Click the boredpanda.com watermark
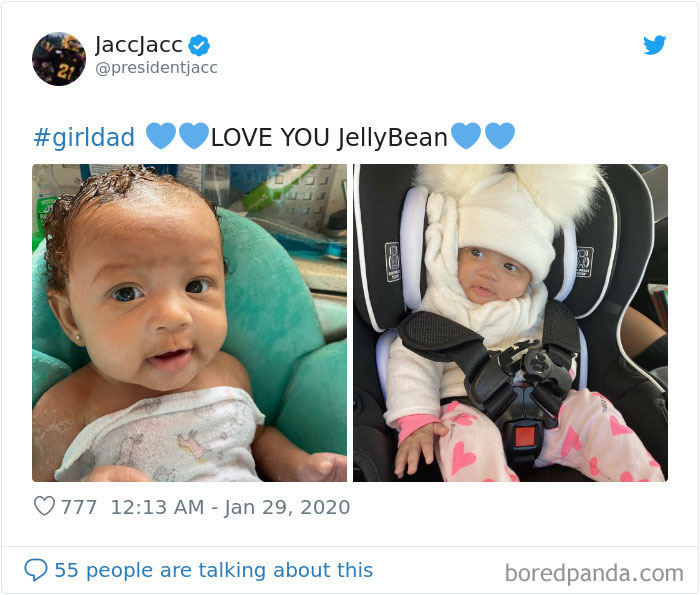Image resolution: width=700 pixels, height=595 pixels. tap(594, 573)
